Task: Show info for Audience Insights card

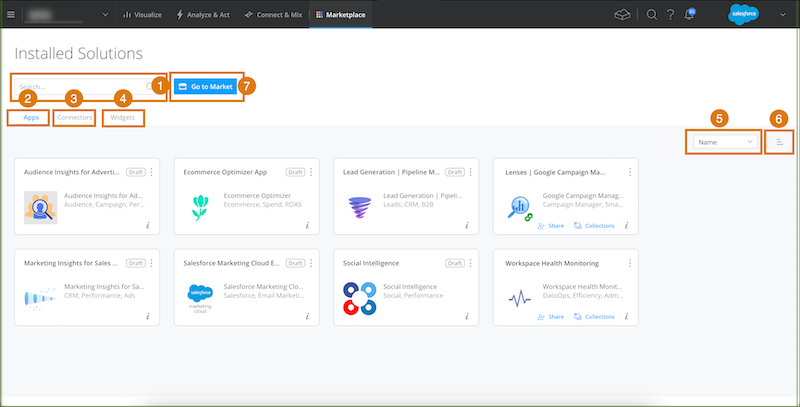Action: click(x=148, y=225)
